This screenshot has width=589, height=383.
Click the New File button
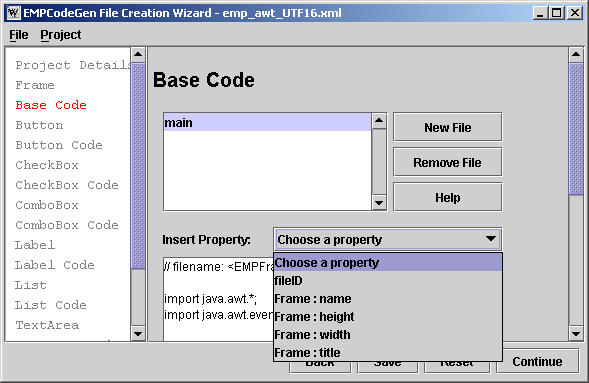pos(447,127)
